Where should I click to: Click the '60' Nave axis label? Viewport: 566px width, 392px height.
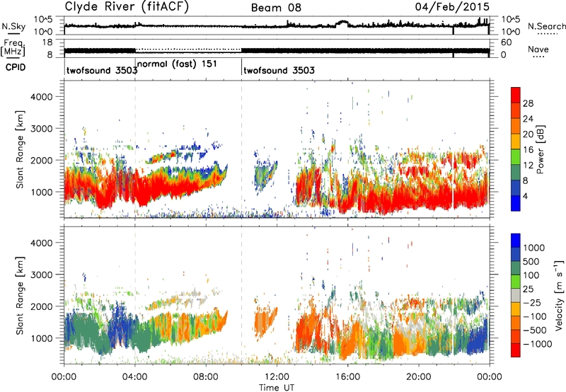(506, 42)
